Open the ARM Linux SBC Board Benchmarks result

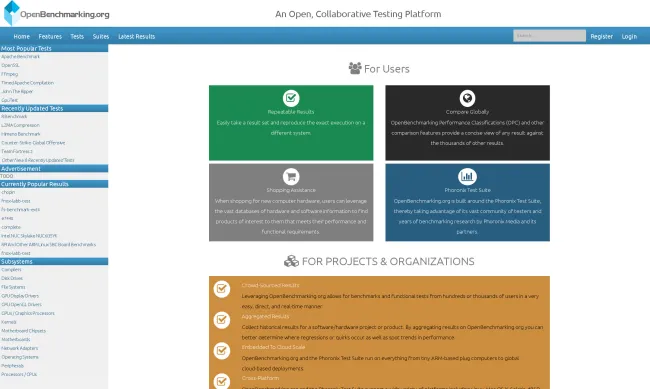(x=49, y=244)
